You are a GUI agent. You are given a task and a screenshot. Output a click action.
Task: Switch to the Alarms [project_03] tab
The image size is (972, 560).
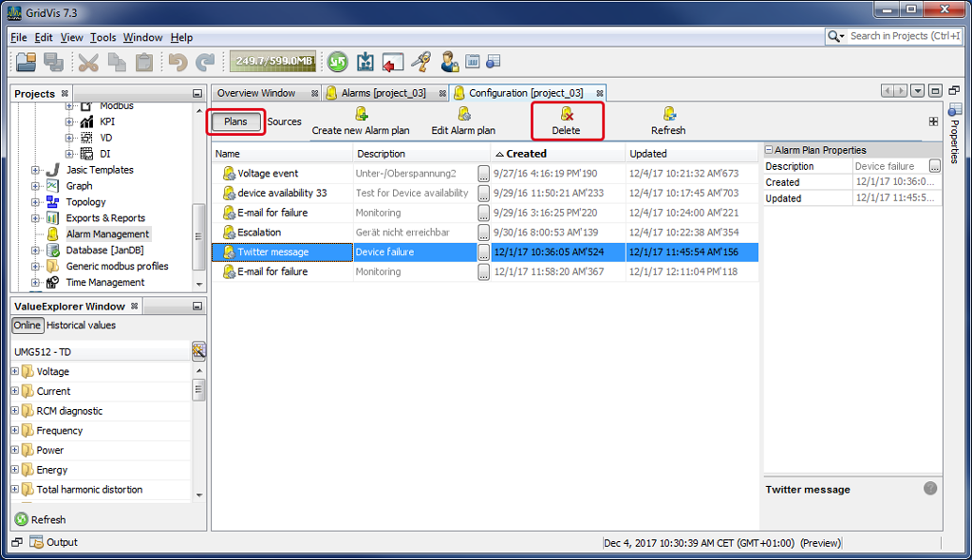tap(383, 92)
